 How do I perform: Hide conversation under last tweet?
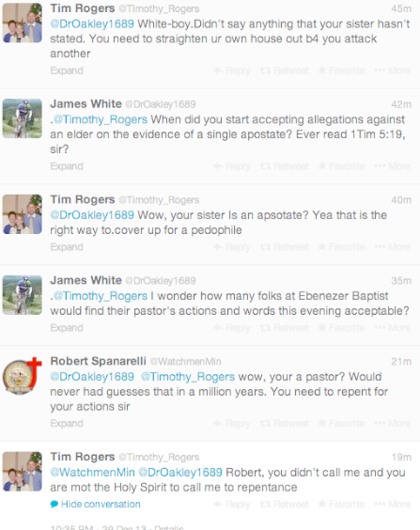(x=95, y=505)
